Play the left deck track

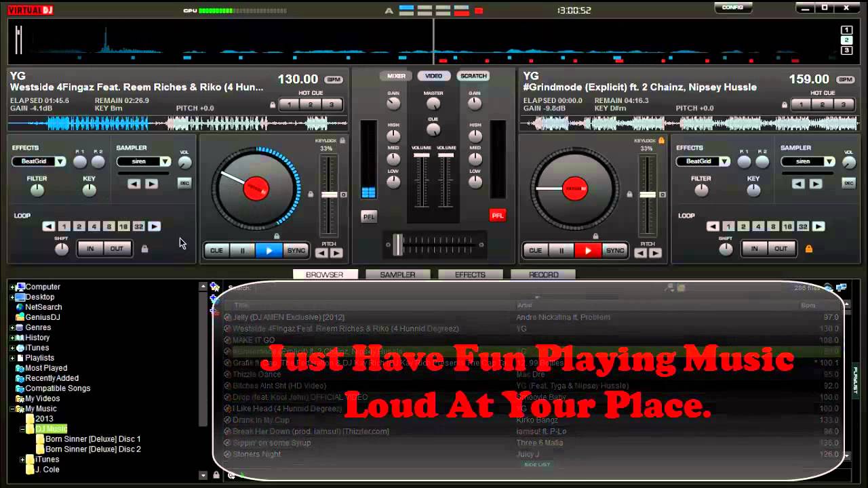click(x=269, y=250)
